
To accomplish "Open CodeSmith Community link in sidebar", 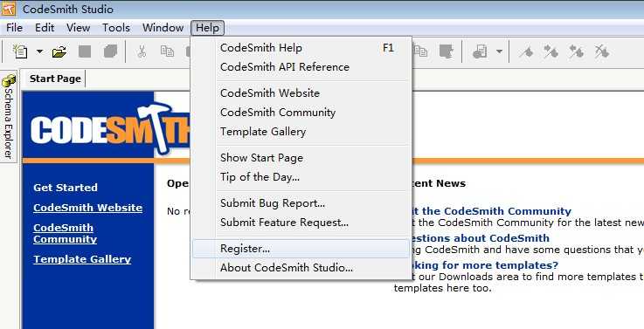I will click(65, 233).
